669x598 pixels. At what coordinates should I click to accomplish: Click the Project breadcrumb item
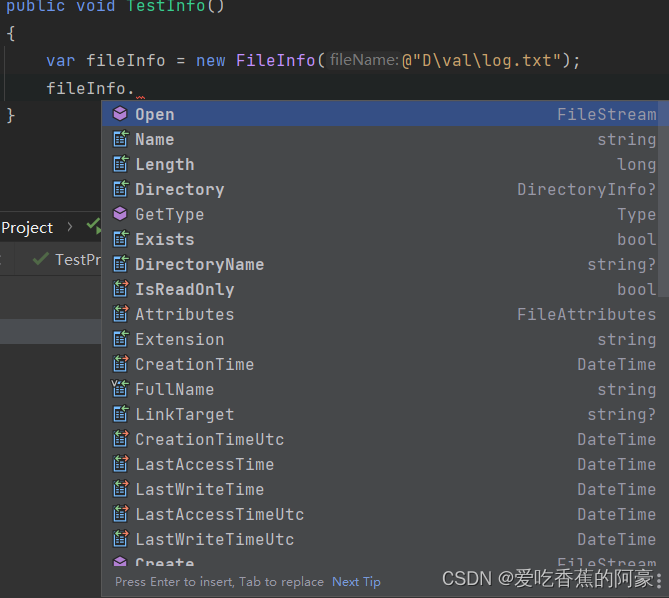coord(27,228)
